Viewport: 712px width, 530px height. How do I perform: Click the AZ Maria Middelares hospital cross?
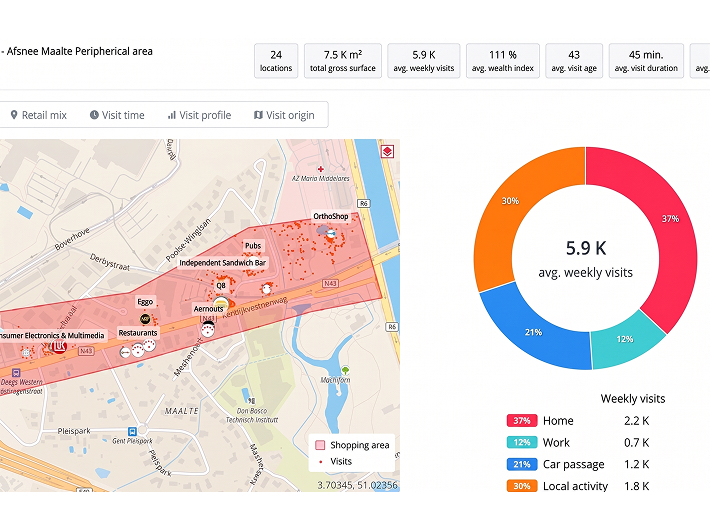coord(321,169)
